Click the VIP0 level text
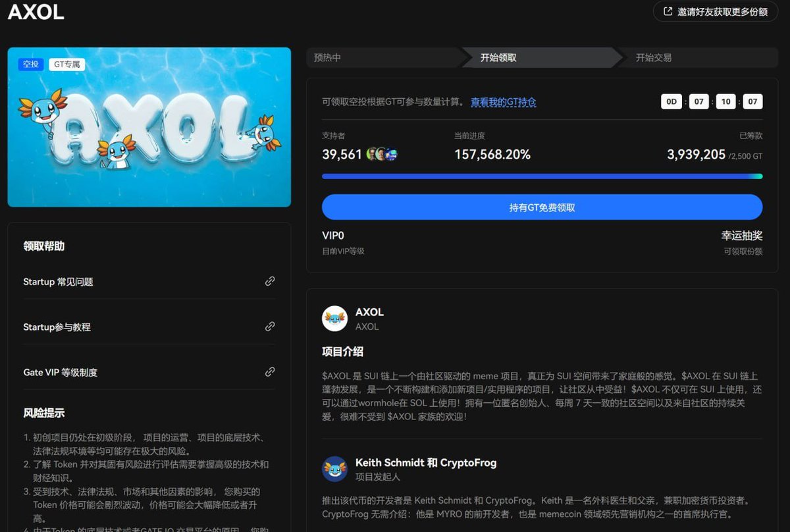This screenshot has width=790, height=532. 333,236
